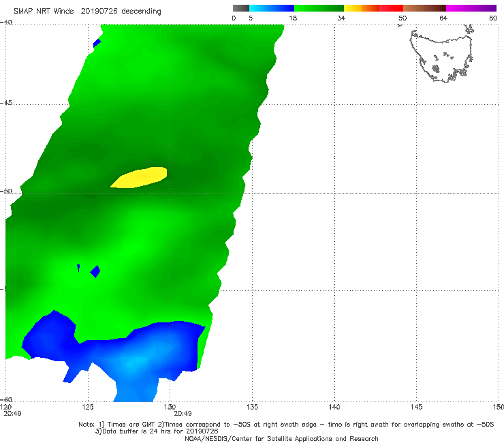Click the word "descending" in the title
Image resolution: width=504 pixels, height=443 pixels.
click(141, 12)
